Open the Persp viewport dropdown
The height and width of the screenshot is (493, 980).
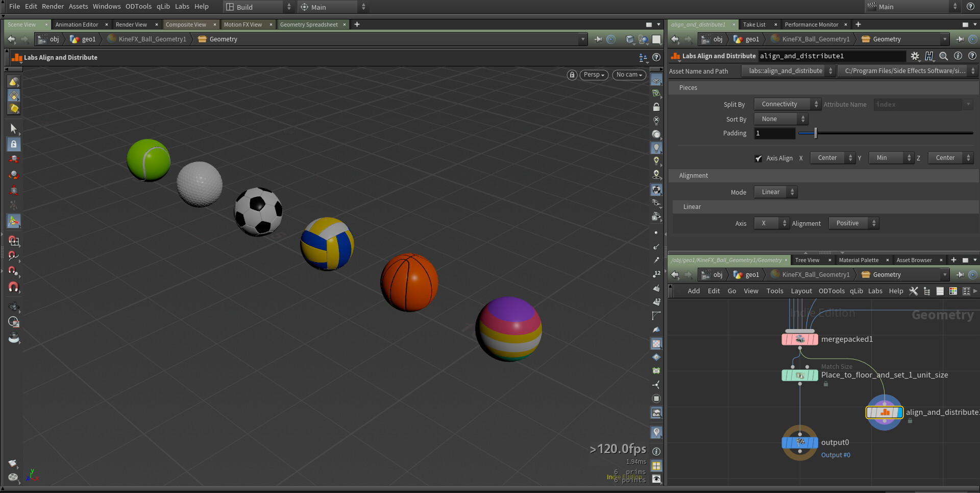(594, 75)
